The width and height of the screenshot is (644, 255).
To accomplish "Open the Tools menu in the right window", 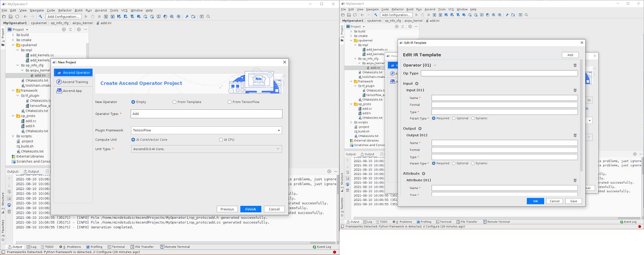I will point(442,9).
